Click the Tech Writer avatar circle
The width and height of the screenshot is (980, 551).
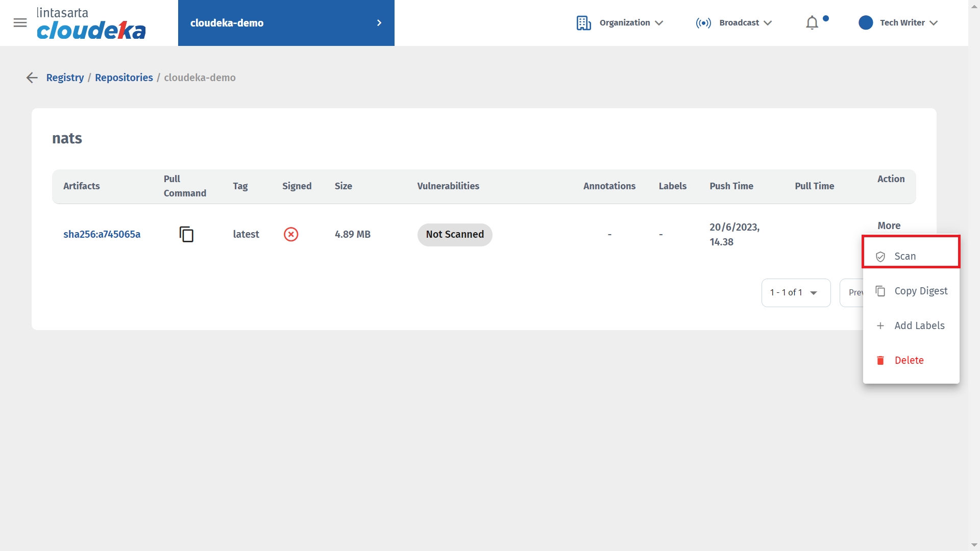[x=866, y=23]
